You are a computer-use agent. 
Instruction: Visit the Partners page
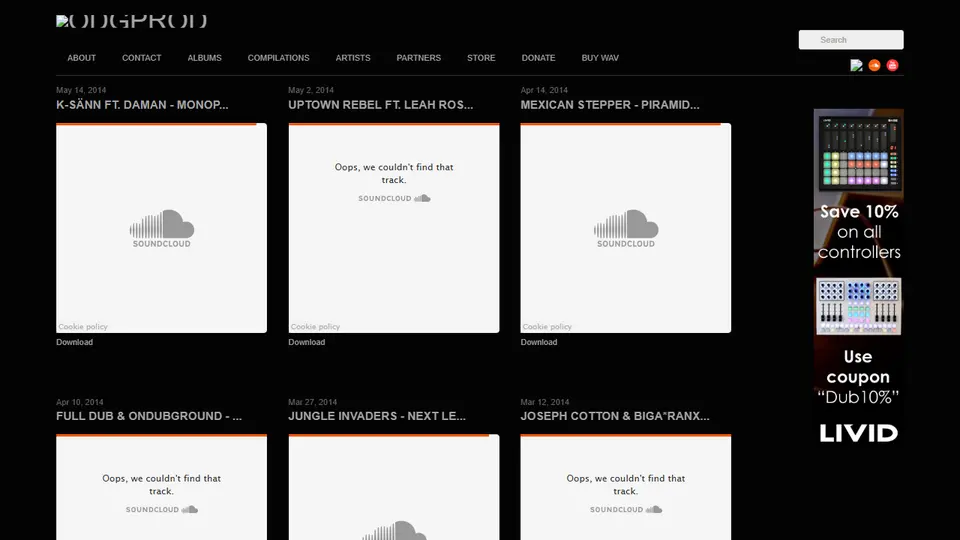coord(419,58)
